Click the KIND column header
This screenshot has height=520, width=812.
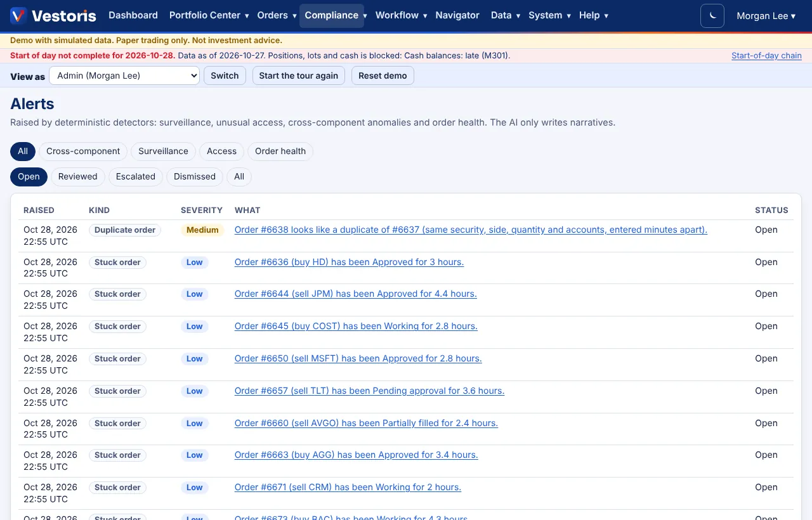tap(99, 210)
